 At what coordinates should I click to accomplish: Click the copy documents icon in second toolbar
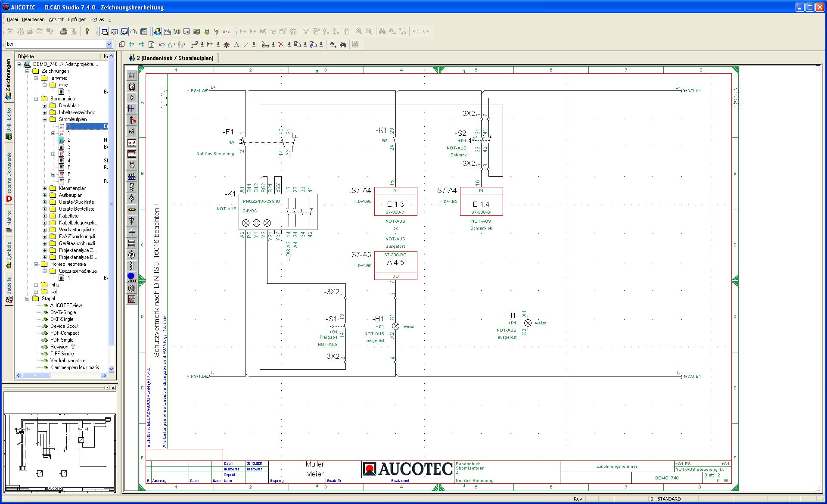(x=297, y=44)
